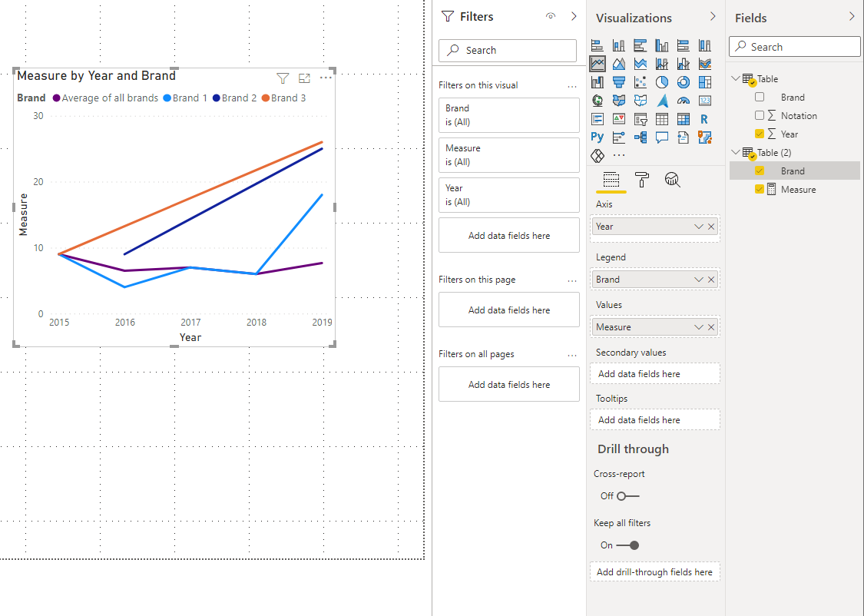
Task: Select the card (123) visualization
Action: (705, 101)
